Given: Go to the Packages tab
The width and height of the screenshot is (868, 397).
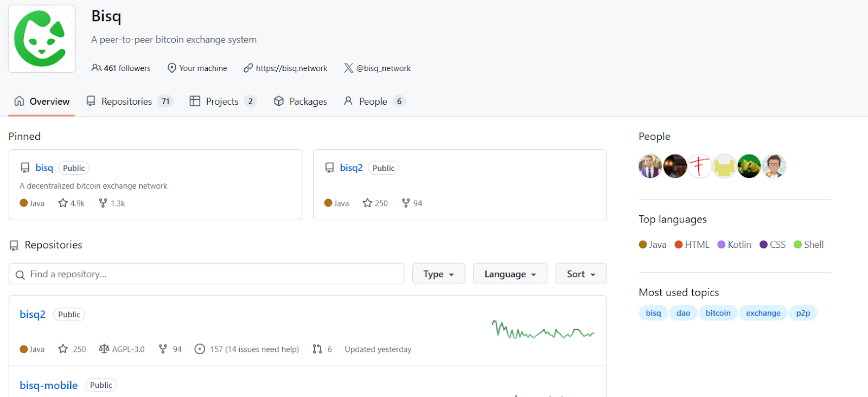Looking at the screenshot, I should pos(301,101).
